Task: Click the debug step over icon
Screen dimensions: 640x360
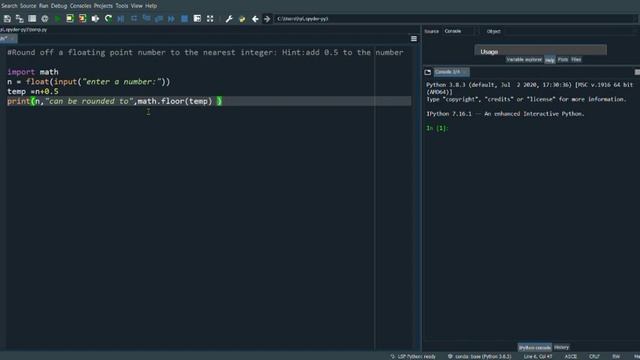Action: tap(134, 19)
